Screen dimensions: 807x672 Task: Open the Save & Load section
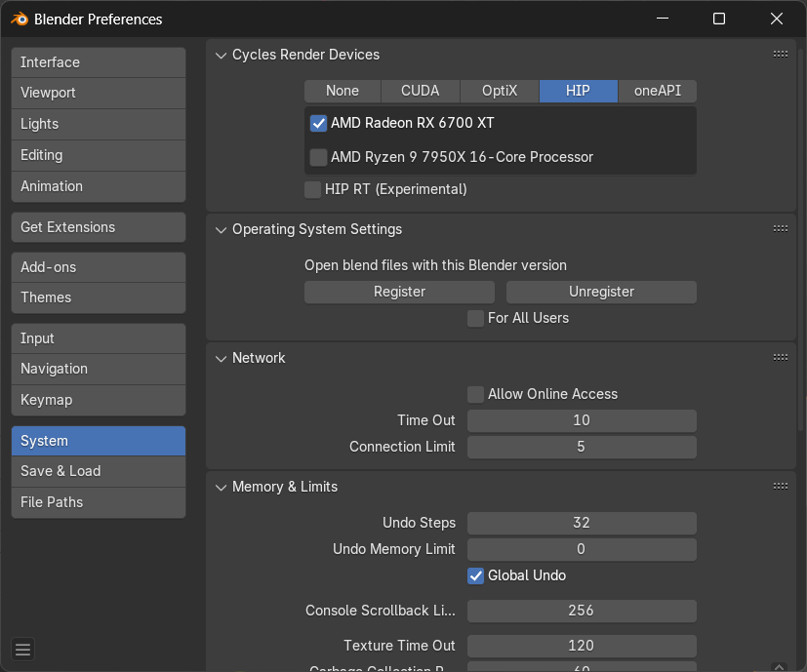pos(99,471)
